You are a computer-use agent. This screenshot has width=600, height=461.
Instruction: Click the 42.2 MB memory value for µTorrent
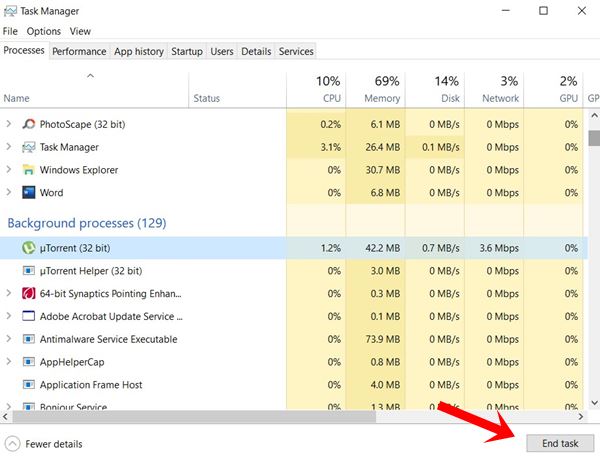click(x=382, y=248)
